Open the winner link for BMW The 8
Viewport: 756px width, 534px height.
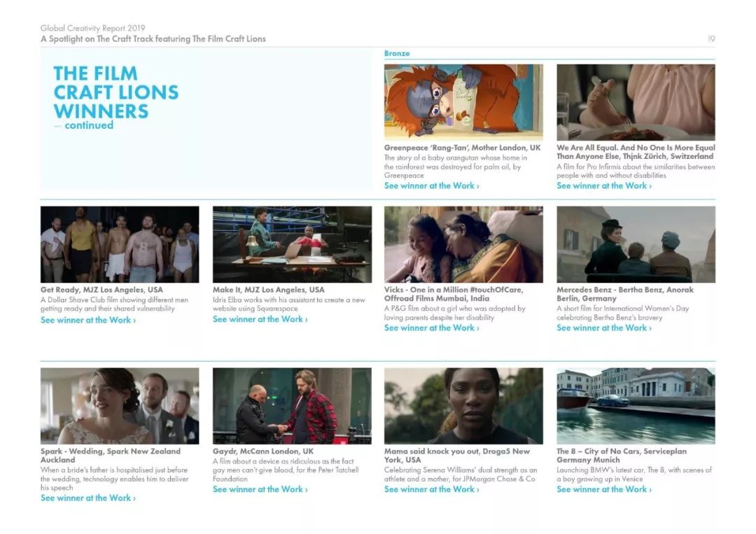[x=604, y=489]
